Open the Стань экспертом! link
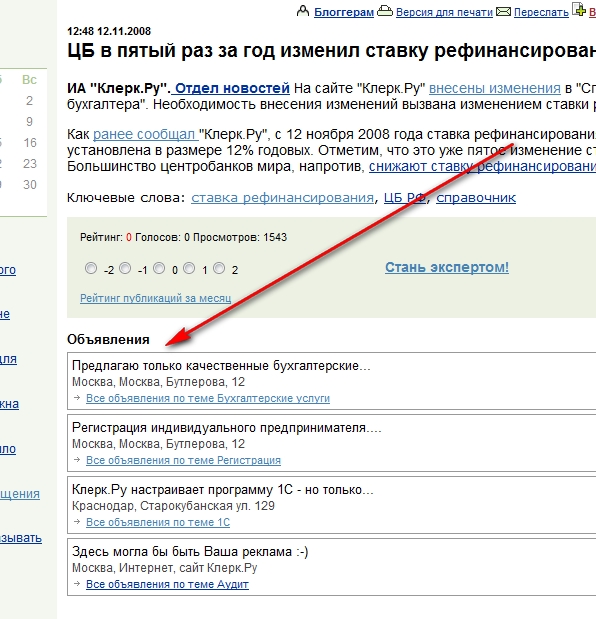This screenshot has width=596, height=619. point(447,267)
